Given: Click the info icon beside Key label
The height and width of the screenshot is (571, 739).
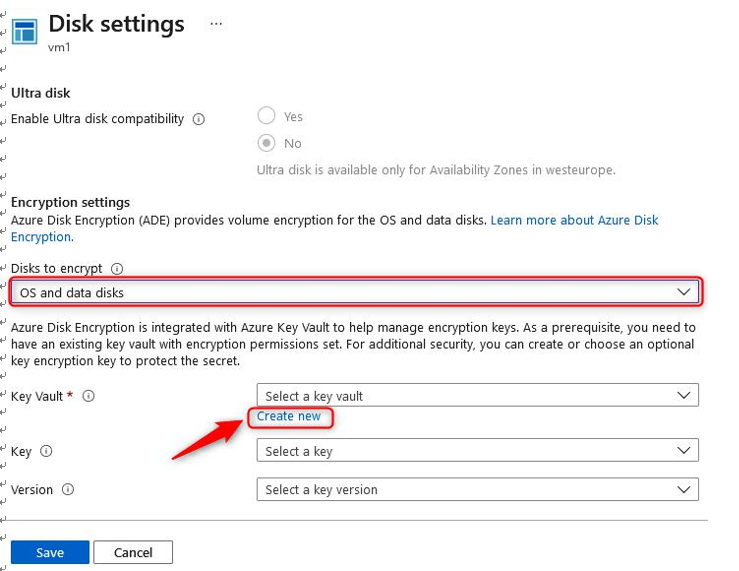Looking at the screenshot, I should point(46,451).
